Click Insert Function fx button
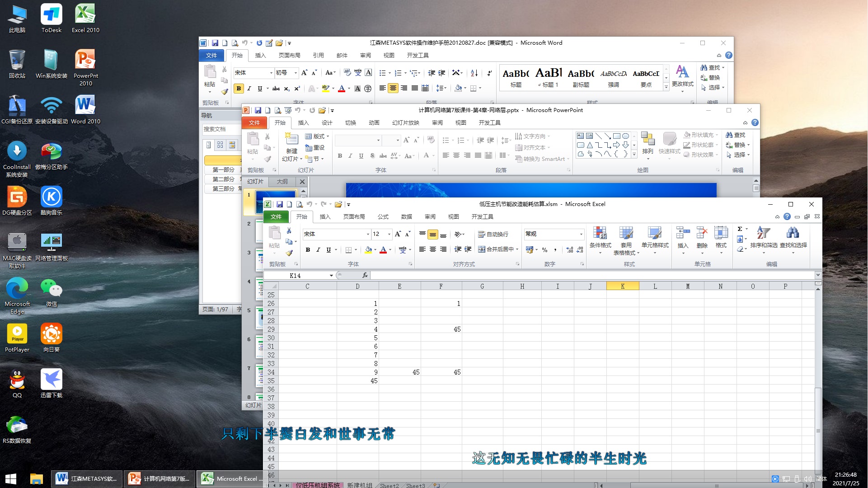 click(x=365, y=275)
